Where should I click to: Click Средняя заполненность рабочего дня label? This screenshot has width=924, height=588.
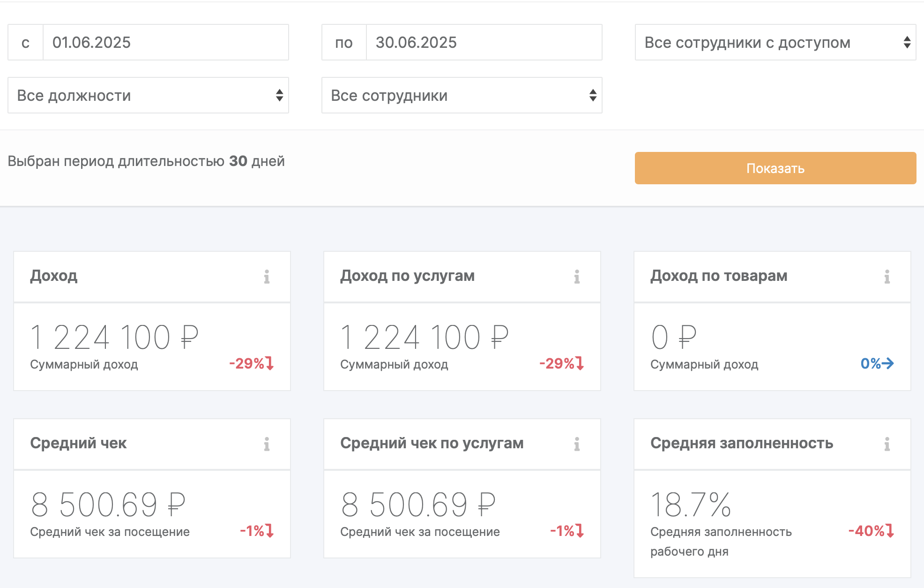click(721, 542)
